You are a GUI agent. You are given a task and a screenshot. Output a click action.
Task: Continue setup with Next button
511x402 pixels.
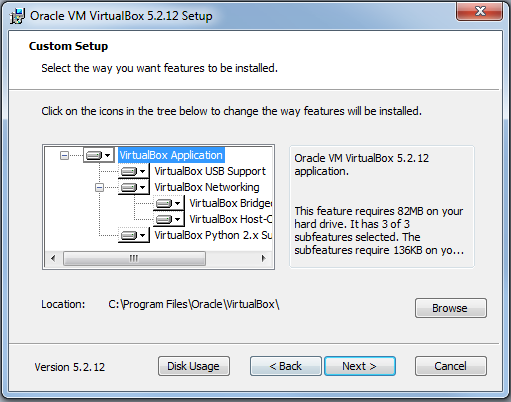(x=360, y=366)
